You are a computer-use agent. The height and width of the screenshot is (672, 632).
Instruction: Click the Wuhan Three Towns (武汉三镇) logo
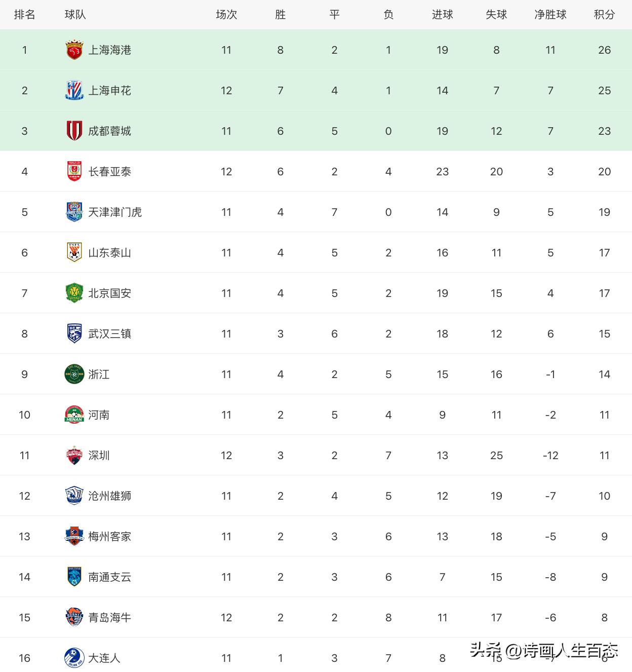(x=74, y=334)
